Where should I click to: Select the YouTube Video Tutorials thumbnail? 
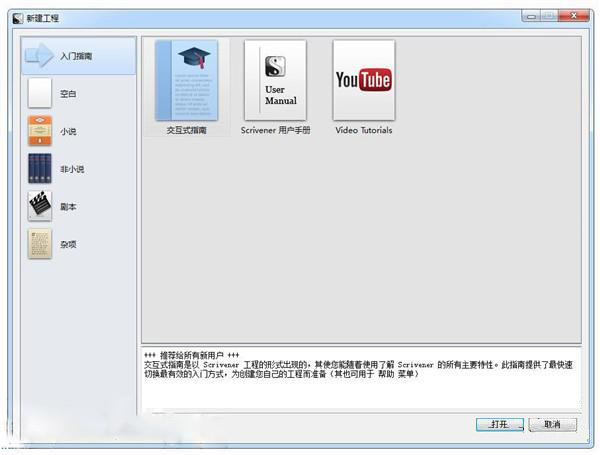click(x=364, y=80)
